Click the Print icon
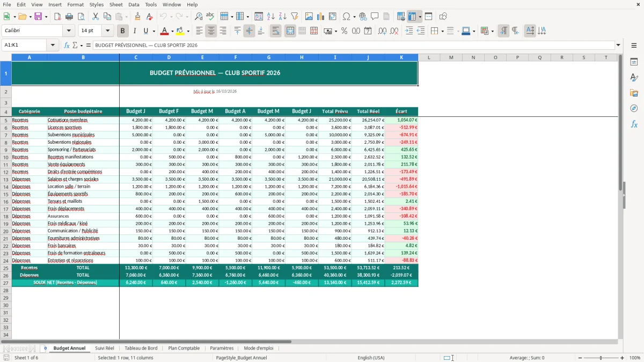The image size is (644, 362). (x=69, y=17)
